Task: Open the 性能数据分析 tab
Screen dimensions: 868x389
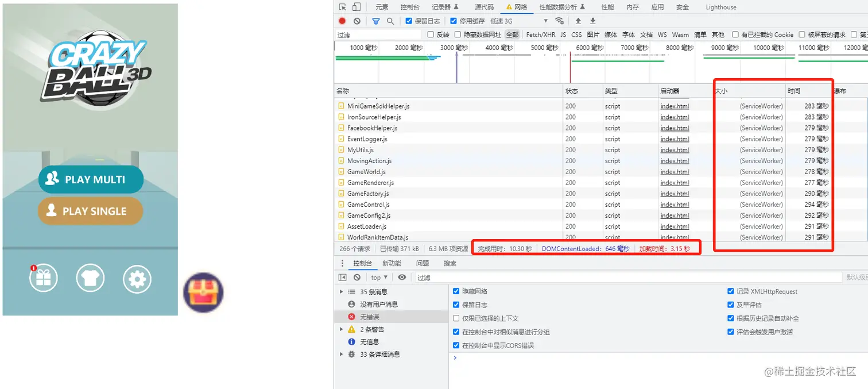Action: tap(562, 7)
